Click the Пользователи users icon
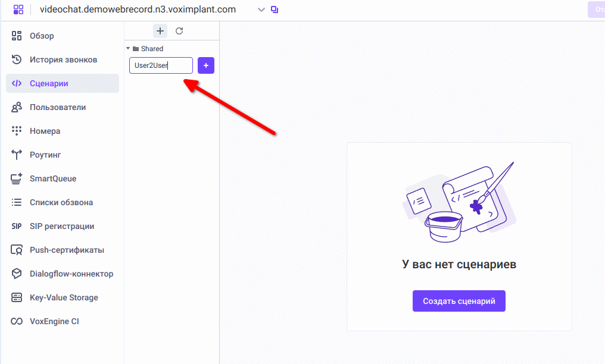The image size is (605, 364). (17, 107)
